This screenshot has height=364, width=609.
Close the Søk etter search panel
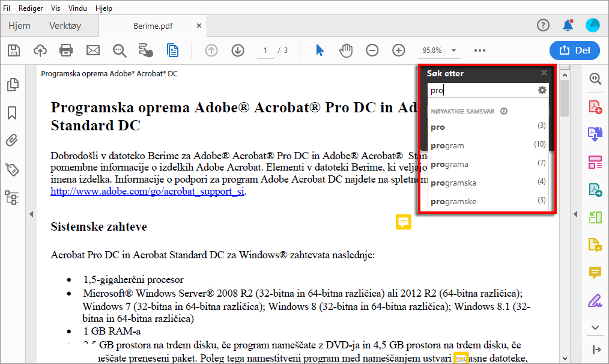[544, 73]
